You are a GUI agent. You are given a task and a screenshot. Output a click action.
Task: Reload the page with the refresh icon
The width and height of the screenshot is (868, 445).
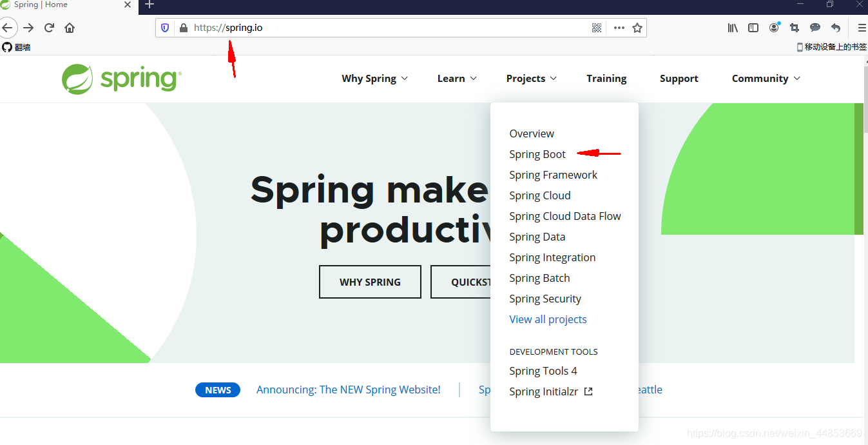pyautogui.click(x=49, y=28)
